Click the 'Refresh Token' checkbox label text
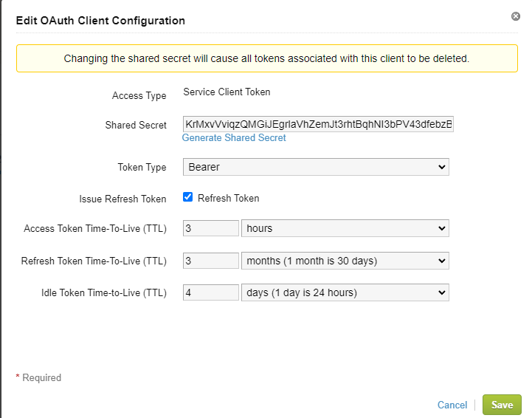This screenshot has width=532, height=418. pos(228,198)
